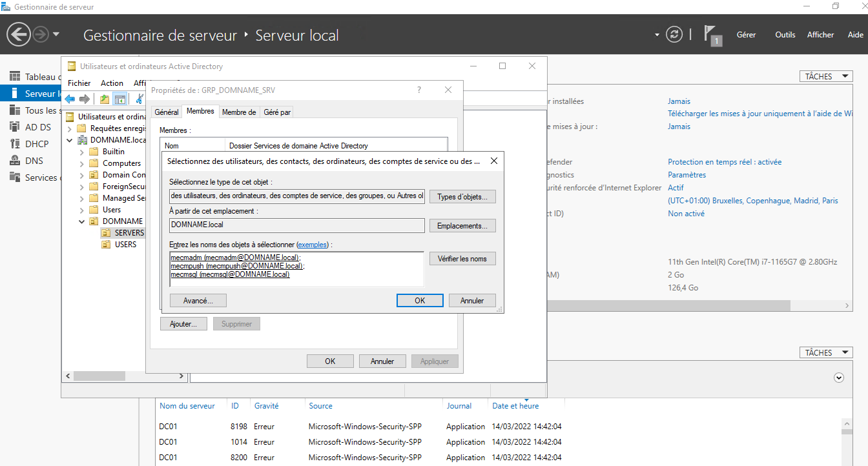Open the Outils menu

pos(785,35)
